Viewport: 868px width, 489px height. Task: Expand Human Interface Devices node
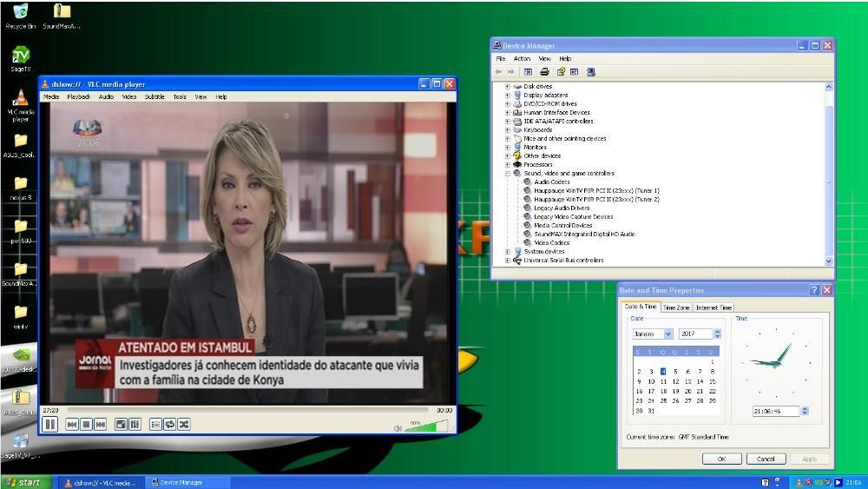click(x=508, y=113)
